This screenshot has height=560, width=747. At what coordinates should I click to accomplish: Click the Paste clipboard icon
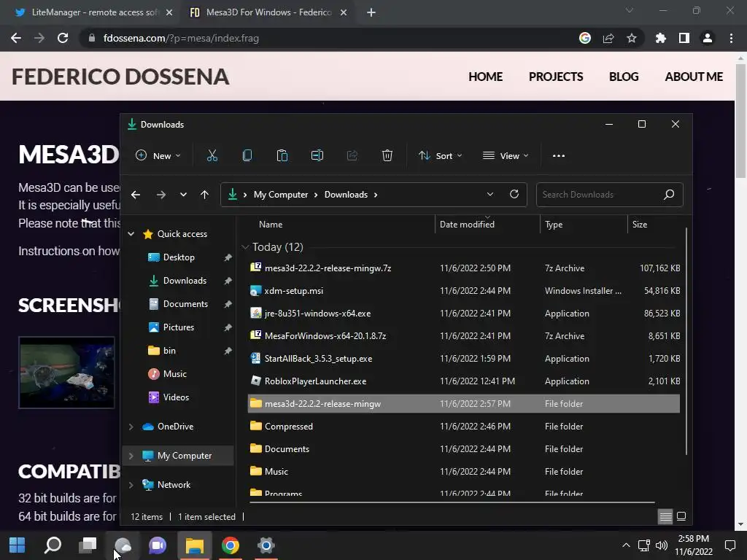pyautogui.click(x=282, y=156)
